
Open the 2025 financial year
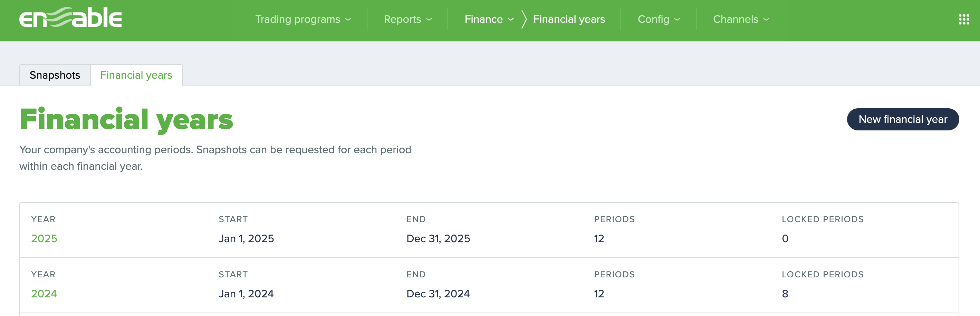point(44,238)
